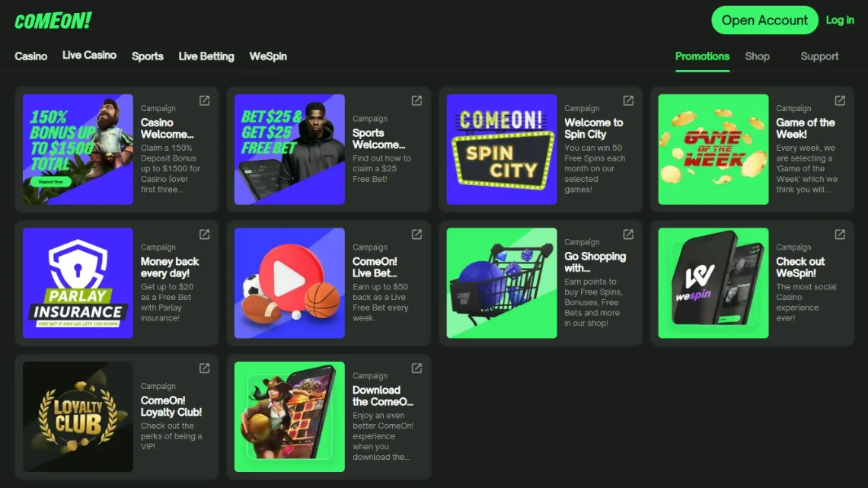This screenshot has width=868, height=488.
Task: Open the Spin City thumbnail image
Action: 502,149
